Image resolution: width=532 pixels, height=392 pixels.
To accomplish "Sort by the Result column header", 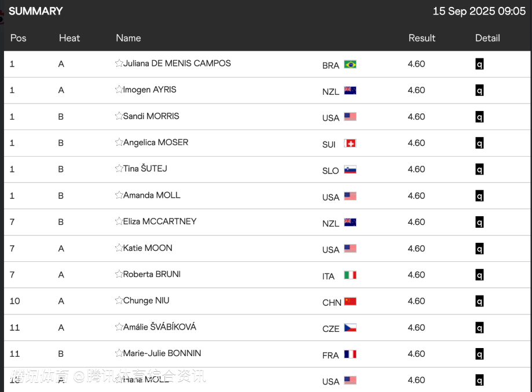I will 421,38.
